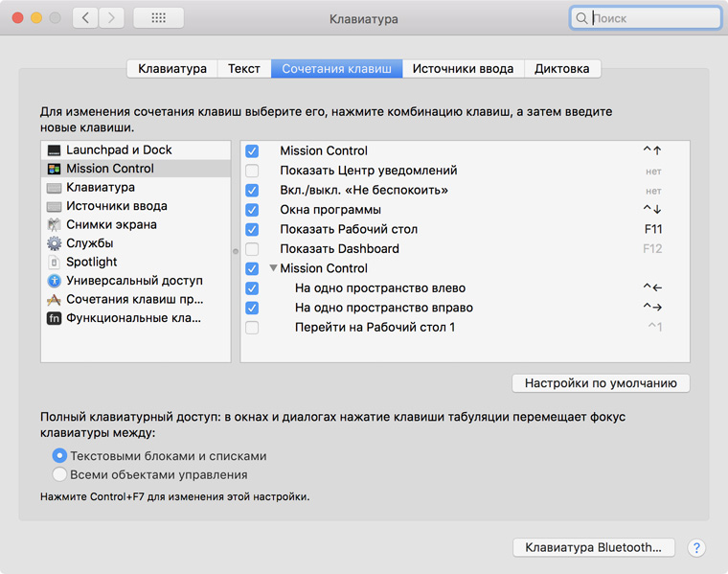Click the Настройки по умолчанию button

click(601, 383)
